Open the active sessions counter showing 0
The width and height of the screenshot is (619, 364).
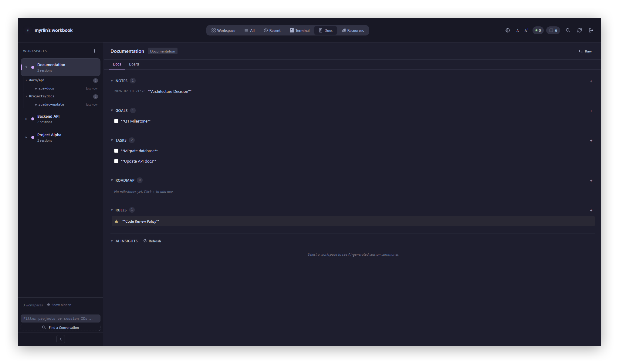point(538,30)
